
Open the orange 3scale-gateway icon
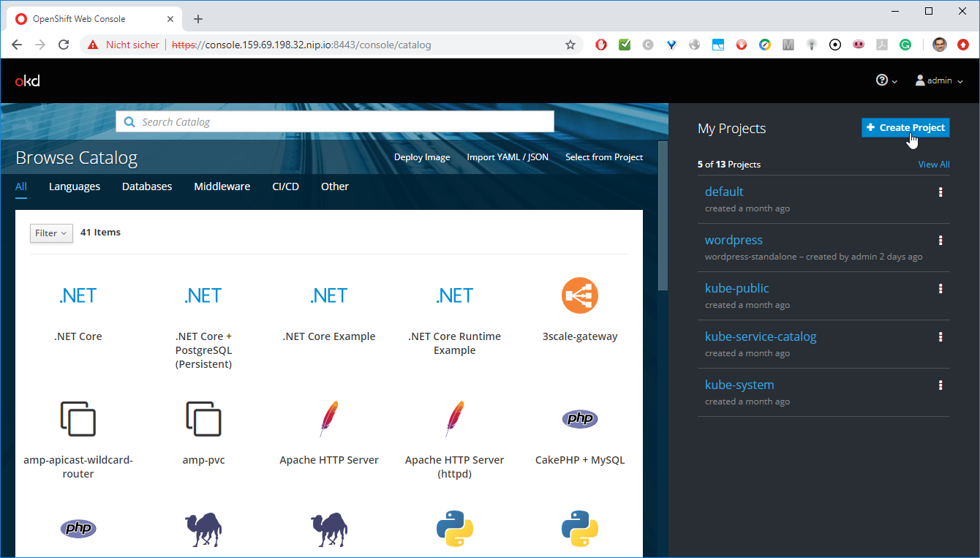pos(580,295)
